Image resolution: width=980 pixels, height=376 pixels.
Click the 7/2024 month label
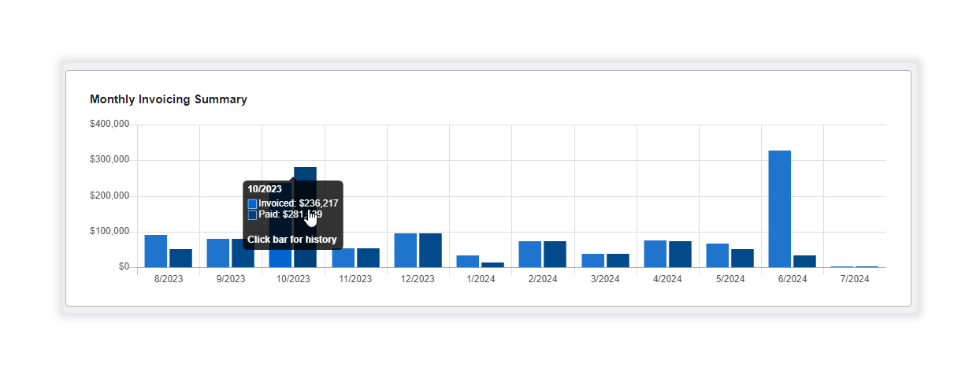point(854,279)
